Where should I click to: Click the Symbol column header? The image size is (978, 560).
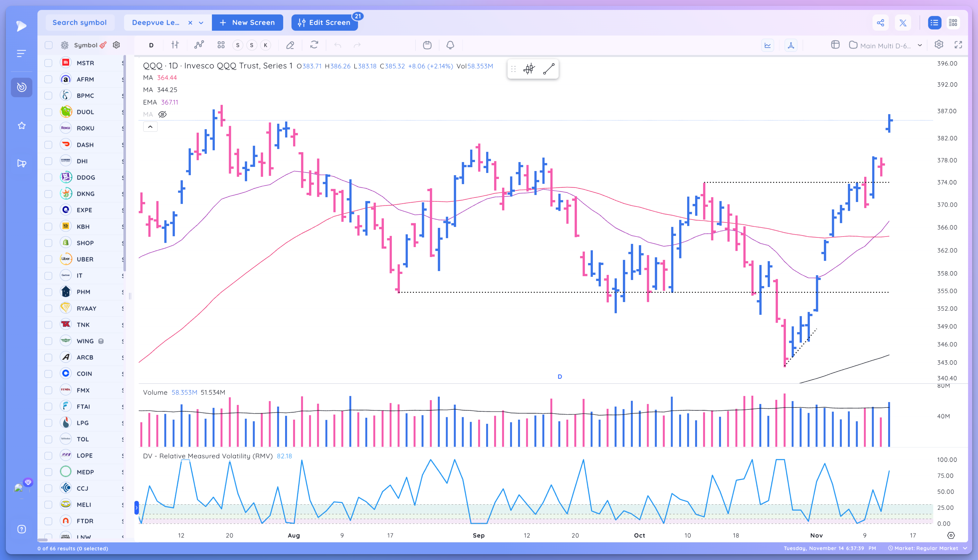pos(85,45)
